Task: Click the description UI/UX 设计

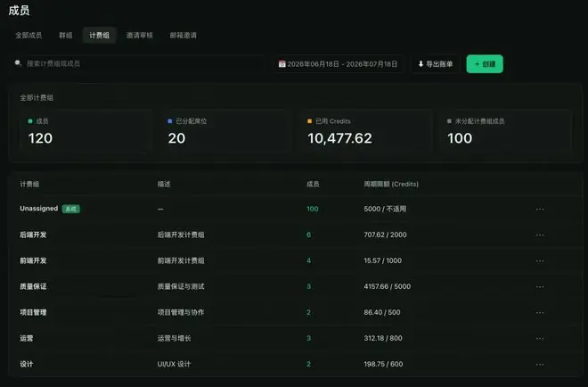Action: tap(174, 364)
